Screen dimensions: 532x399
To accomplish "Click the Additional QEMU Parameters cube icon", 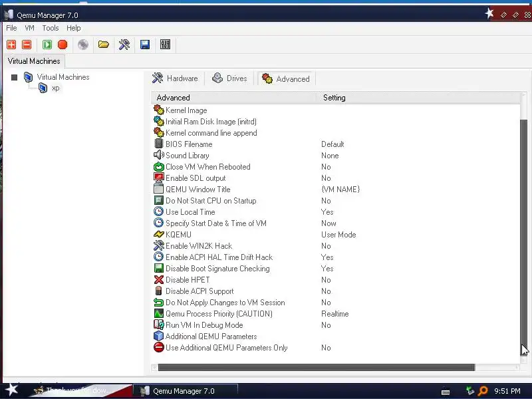I will 158,336.
